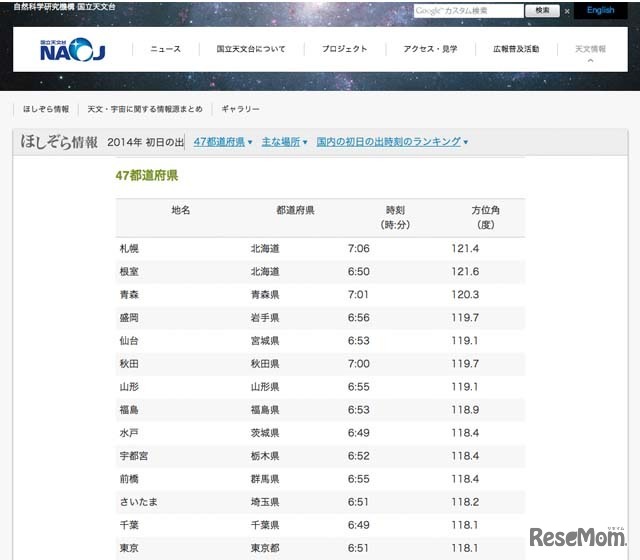This screenshot has height=560, width=640.
Task: Click the caret under 天文情報 menu
Action: pyautogui.click(x=590, y=61)
